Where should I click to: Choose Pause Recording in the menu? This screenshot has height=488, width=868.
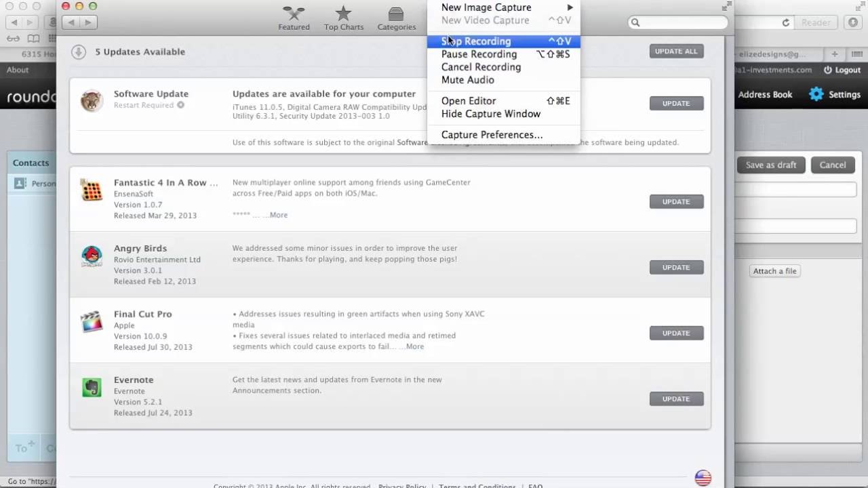(x=504, y=54)
